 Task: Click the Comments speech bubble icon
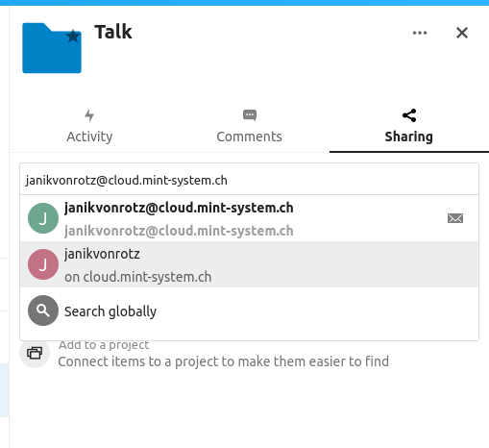(250, 115)
